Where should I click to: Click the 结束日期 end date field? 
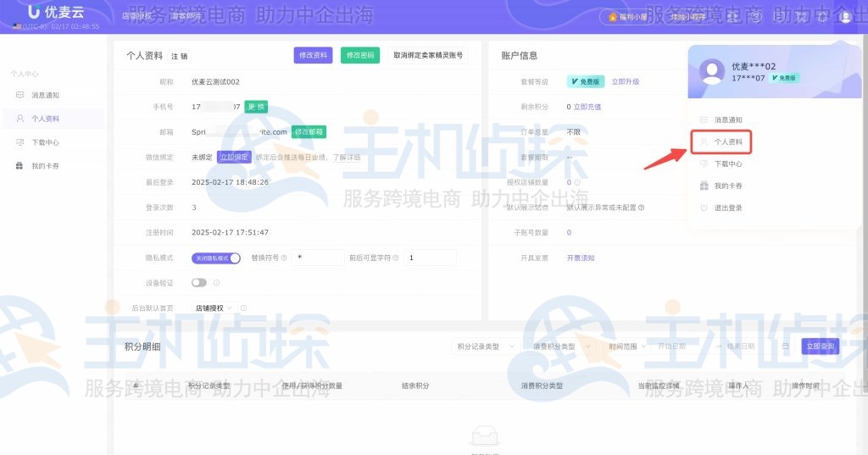[750, 347]
